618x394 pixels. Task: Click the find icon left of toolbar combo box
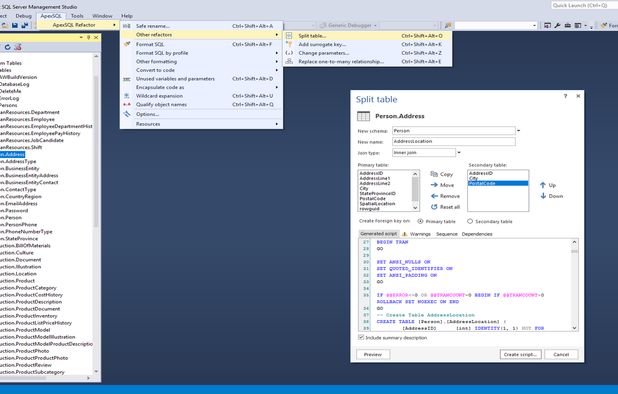pyautogui.click(x=448, y=25)
